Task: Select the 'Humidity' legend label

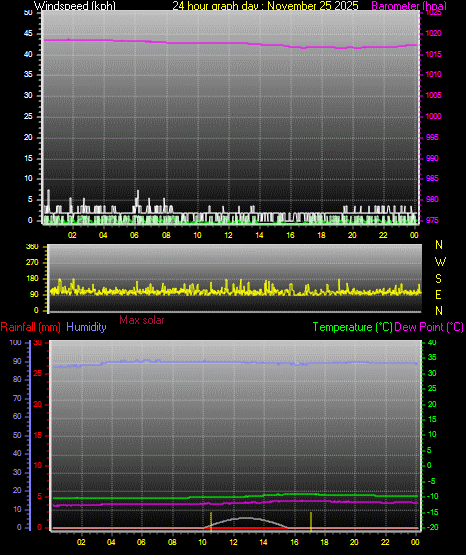Action: [x=86, y=327]
